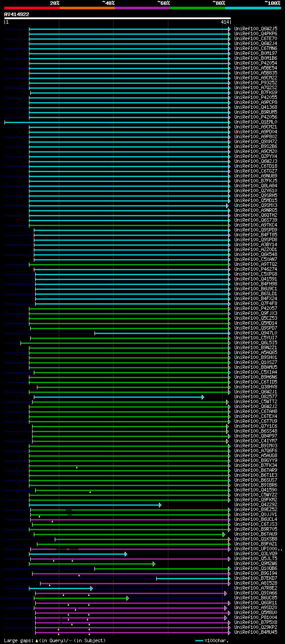Select the UniRef100_C4IYM7 label
Viewport: 285px width, 644px height.
click(256, 441)
